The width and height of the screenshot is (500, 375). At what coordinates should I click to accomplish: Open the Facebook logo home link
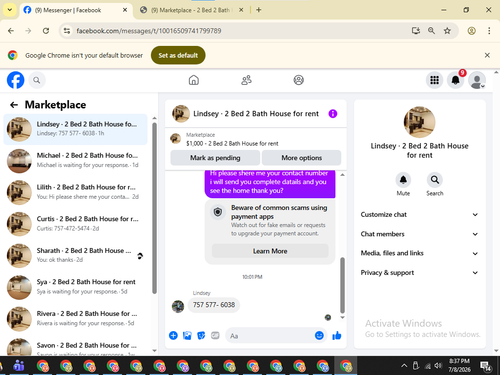point(16,80)
